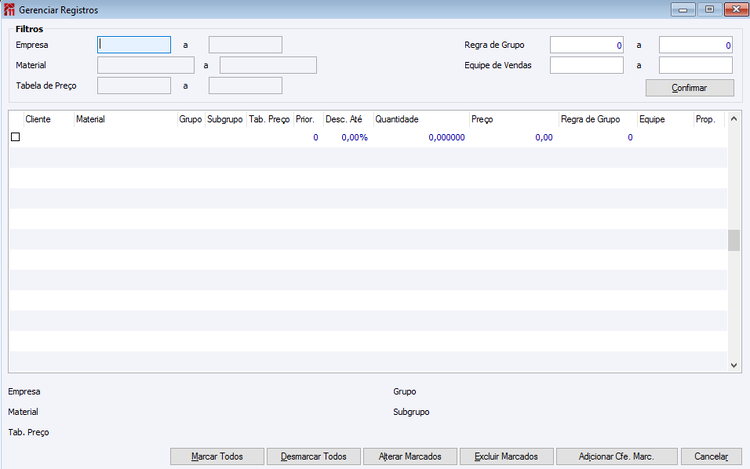Image resolution: width=750 pixels, height=469 pixels.
Task: Click the Empresa end input field
Action: [245, 45]
